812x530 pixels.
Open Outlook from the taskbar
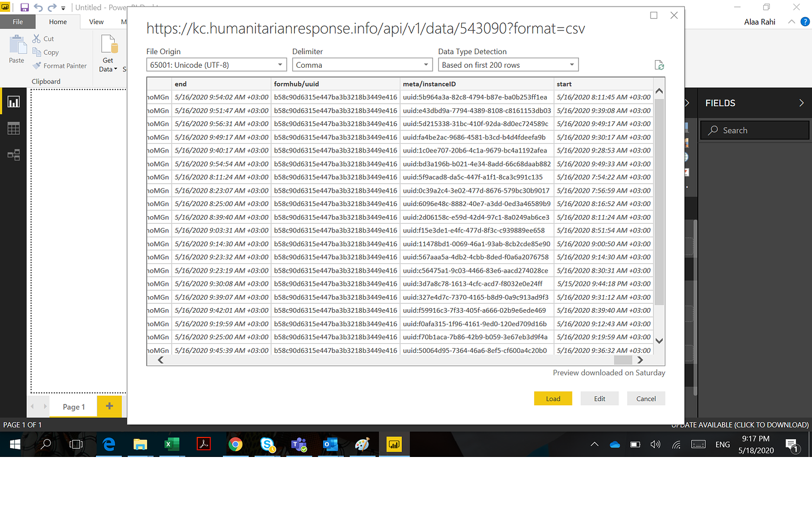pos(331,444)
